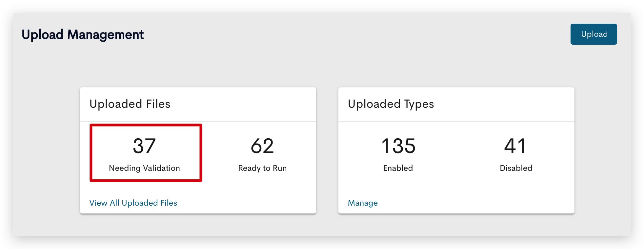
Task: Open View All Uploaded Files link
Action: click(133, 203)
